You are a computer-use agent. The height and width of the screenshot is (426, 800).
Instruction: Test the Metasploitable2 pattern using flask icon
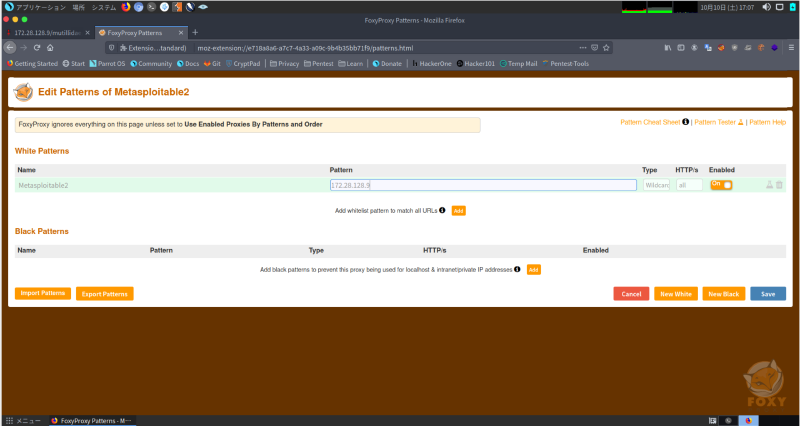click(769, 185)
